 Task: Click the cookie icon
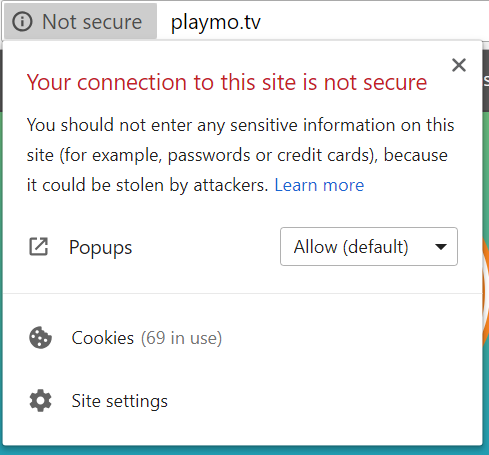click(x=40, y=337)
